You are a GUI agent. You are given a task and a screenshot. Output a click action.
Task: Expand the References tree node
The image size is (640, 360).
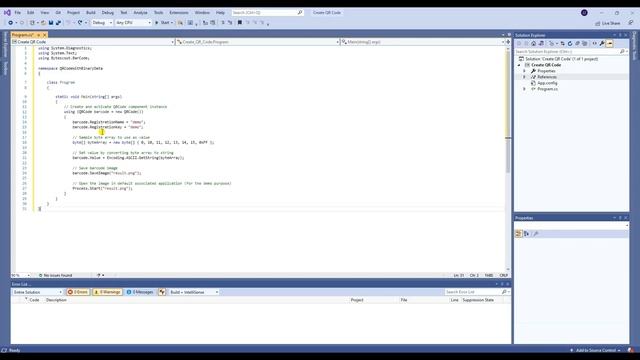[524, 77]
